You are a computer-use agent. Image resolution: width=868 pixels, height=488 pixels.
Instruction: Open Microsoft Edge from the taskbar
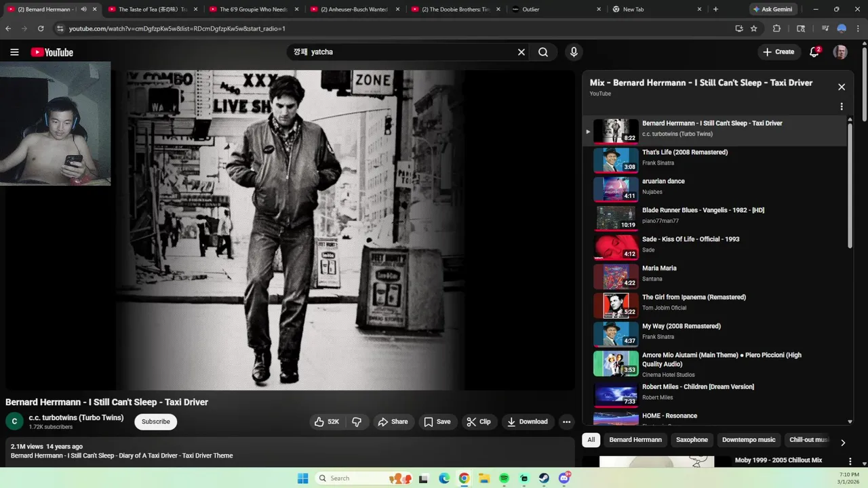[443, 478]
